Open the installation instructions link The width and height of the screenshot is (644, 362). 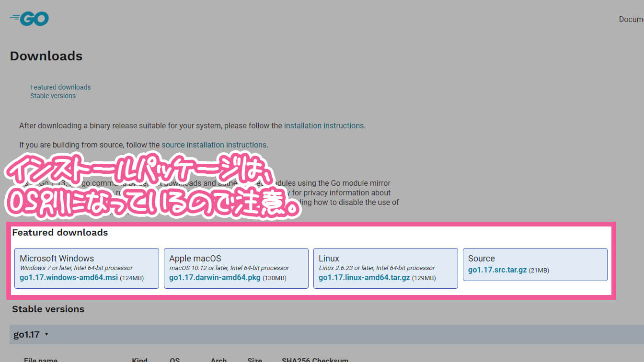323,125
